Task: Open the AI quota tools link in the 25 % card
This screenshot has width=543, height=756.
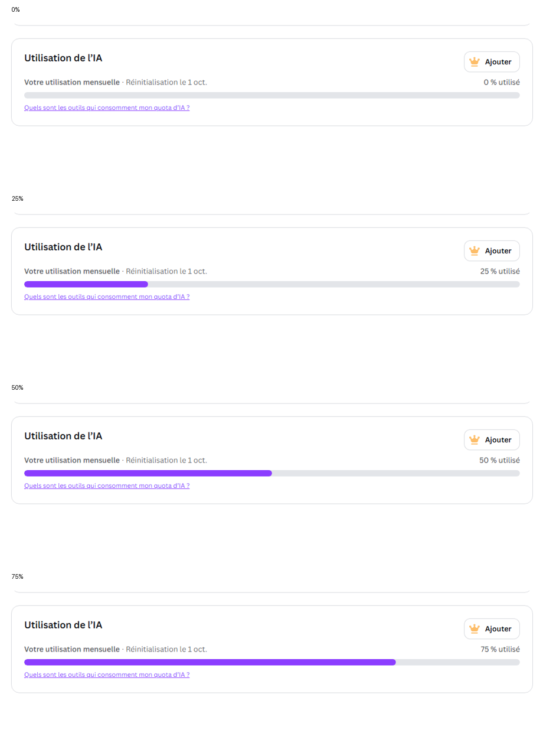Action: [x=107, y=297]
